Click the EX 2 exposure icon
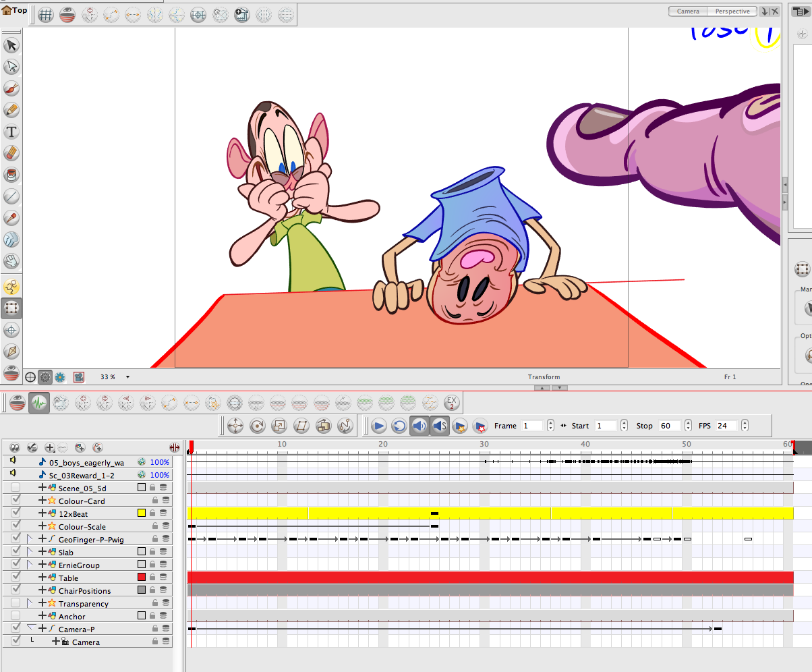 click(x=452, y=403)
